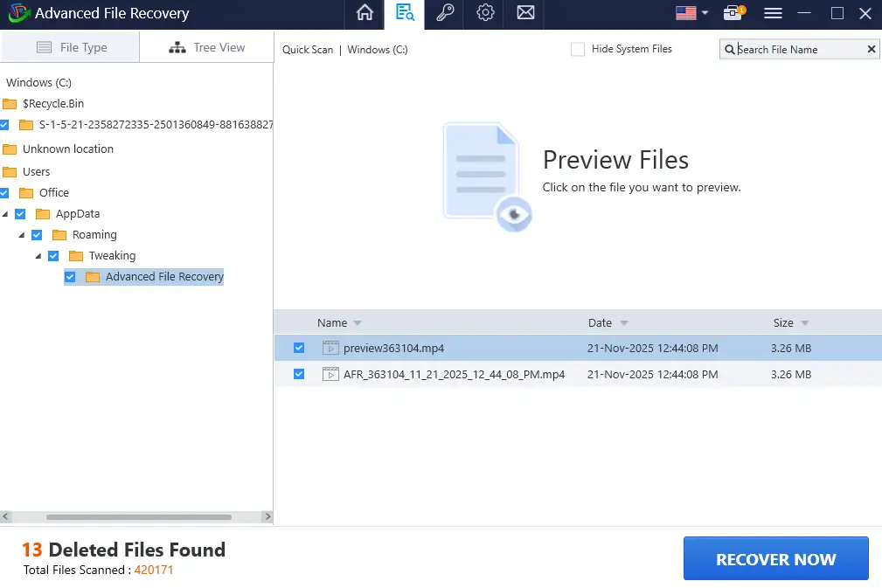Click inside the Search File Name field

pos(795,49)
